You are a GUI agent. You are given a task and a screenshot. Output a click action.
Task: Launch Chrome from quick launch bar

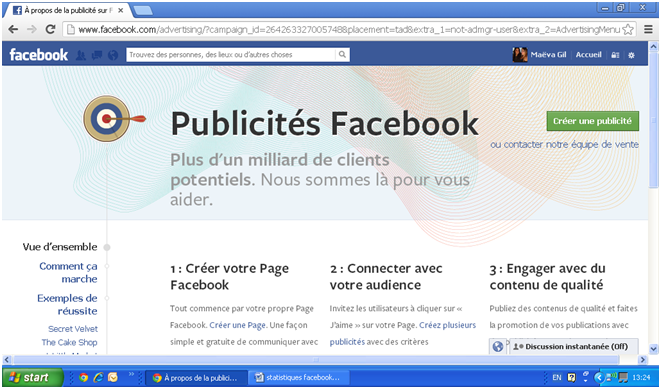click(x=83, y=377)
